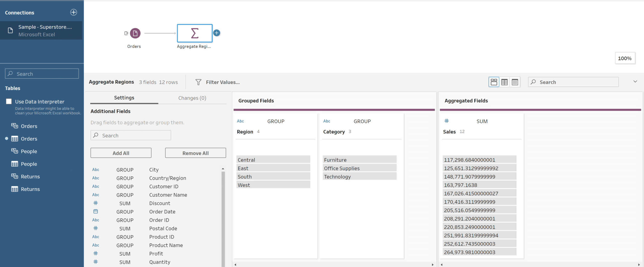Open the Settings tab
Screen dimensions: 644x267
pyautogui.click(x=124, y=98)
